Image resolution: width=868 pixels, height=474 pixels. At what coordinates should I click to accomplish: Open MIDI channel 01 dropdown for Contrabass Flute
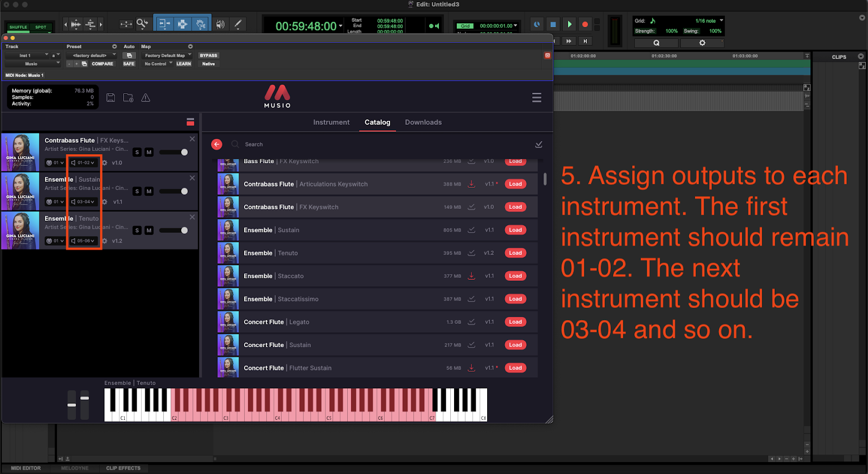click(x=55, y=163)
